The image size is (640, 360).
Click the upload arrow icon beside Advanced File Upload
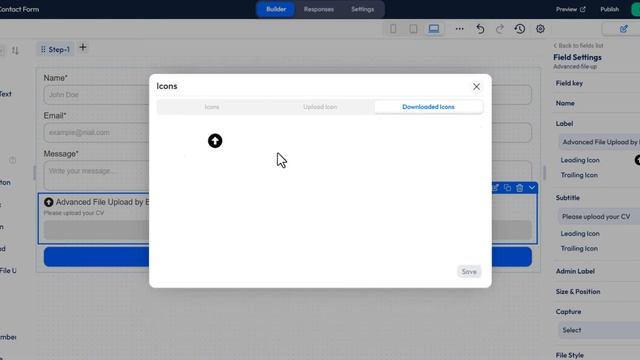point(49,202)
